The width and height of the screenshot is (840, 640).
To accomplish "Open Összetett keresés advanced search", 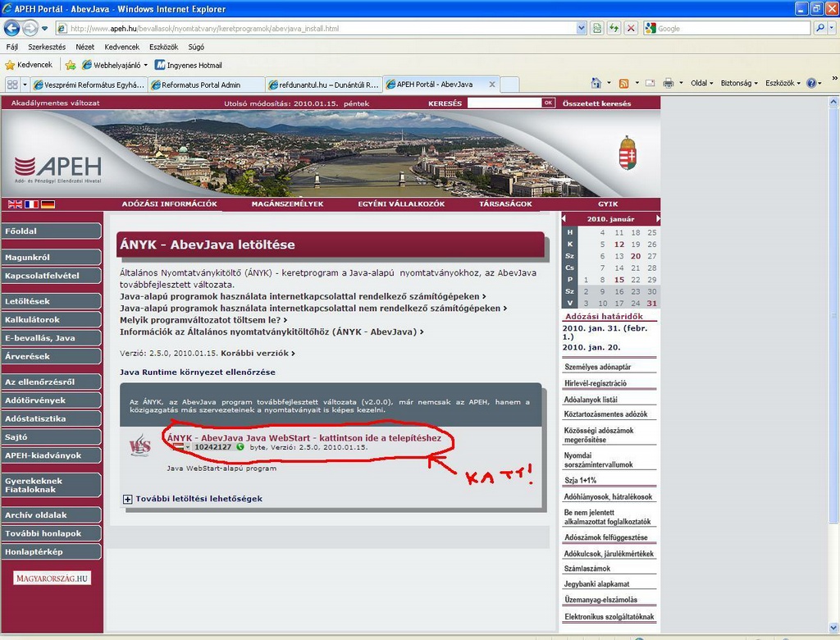I will tap(597, 103).
